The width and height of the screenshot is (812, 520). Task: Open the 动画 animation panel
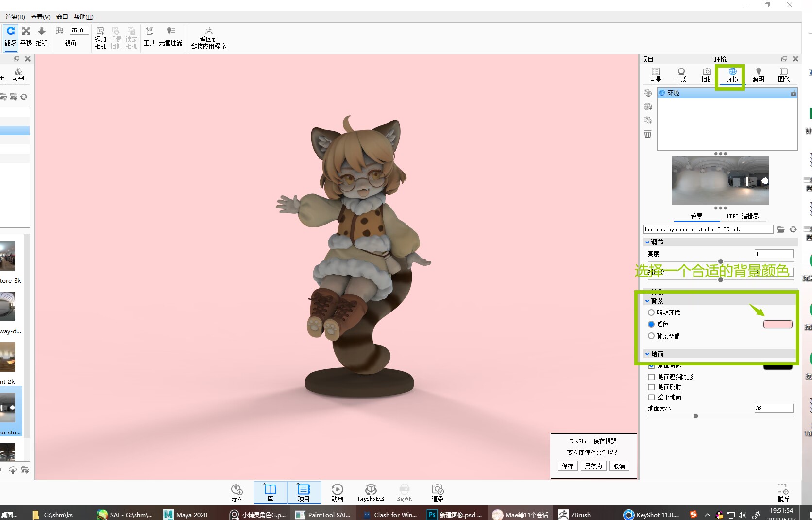pos(337,492)
